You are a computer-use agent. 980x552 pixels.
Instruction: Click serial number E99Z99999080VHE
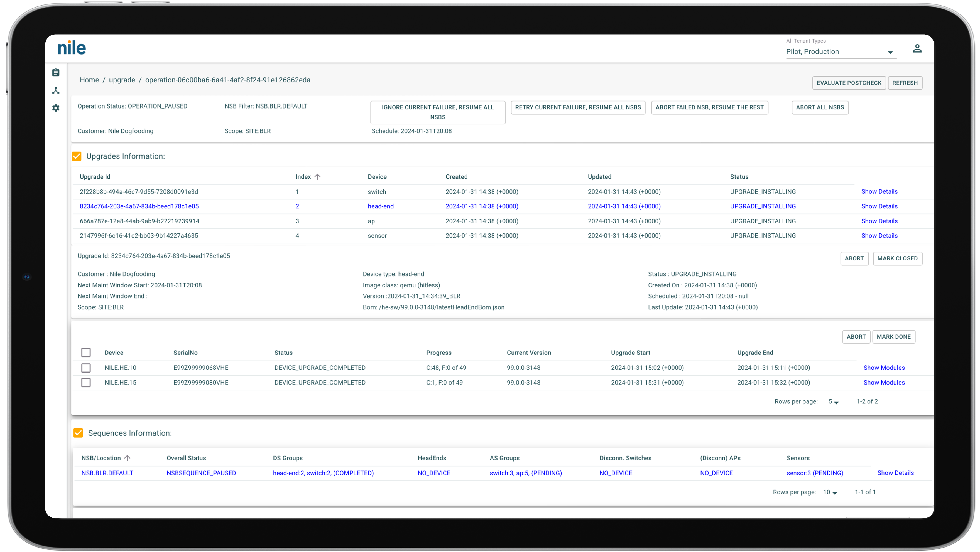click(x=201, y=383)
